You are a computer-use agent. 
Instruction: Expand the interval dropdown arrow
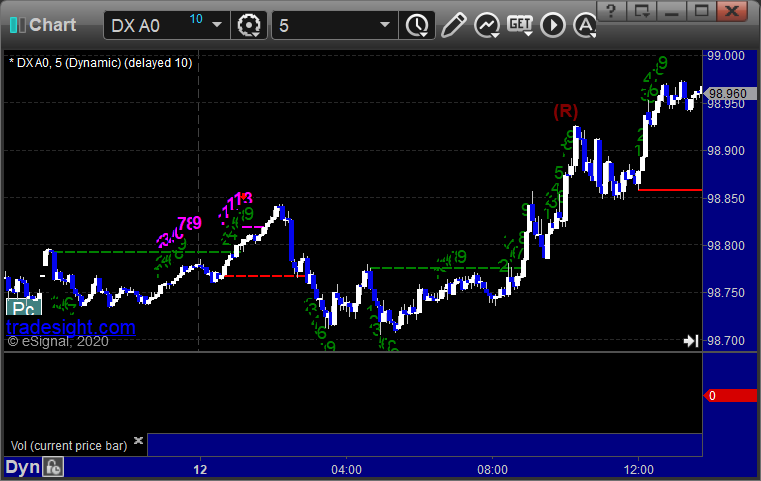click(x=385, y=25)
